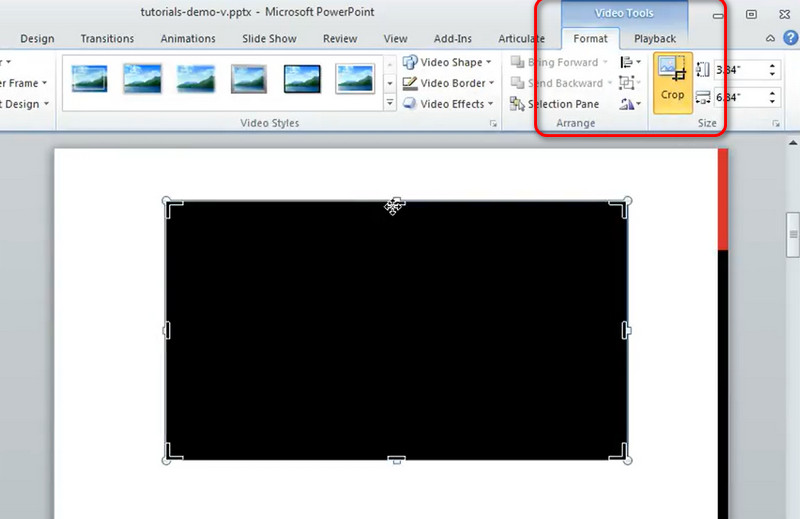Open the Selection Pane
The image size is (800, 519).
(555, 104)
